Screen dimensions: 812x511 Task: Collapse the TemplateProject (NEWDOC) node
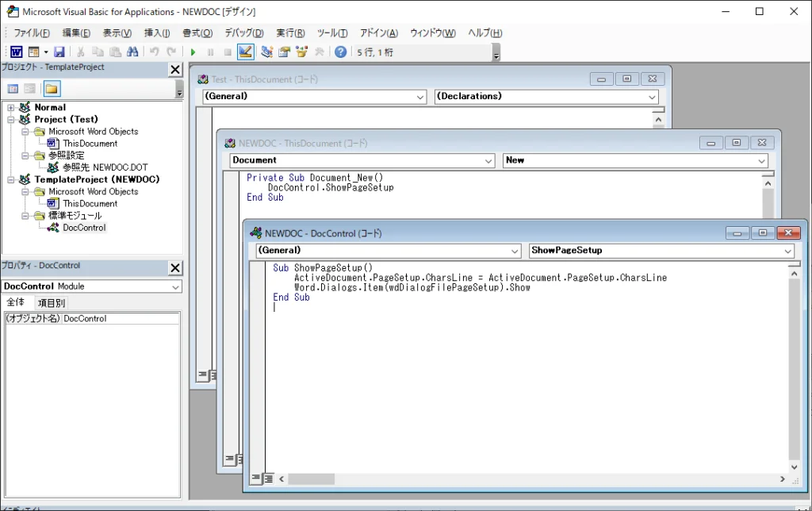[10, 179]
